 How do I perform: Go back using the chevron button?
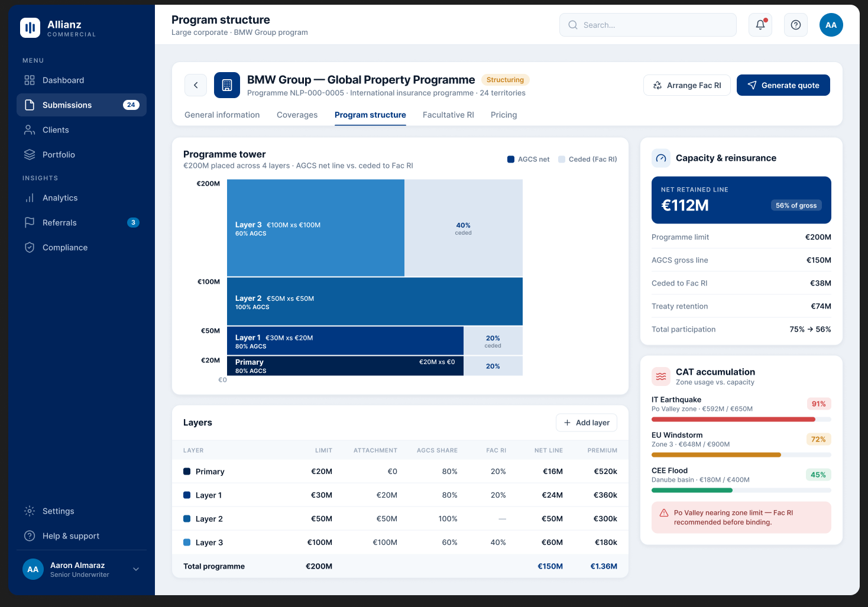coord(196,85)
